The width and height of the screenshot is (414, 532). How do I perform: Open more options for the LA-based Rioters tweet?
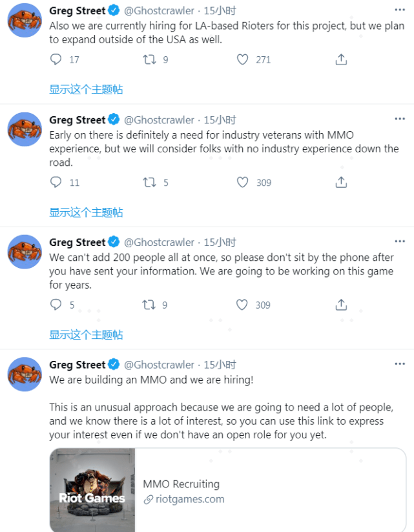click(x=400, y=10)
